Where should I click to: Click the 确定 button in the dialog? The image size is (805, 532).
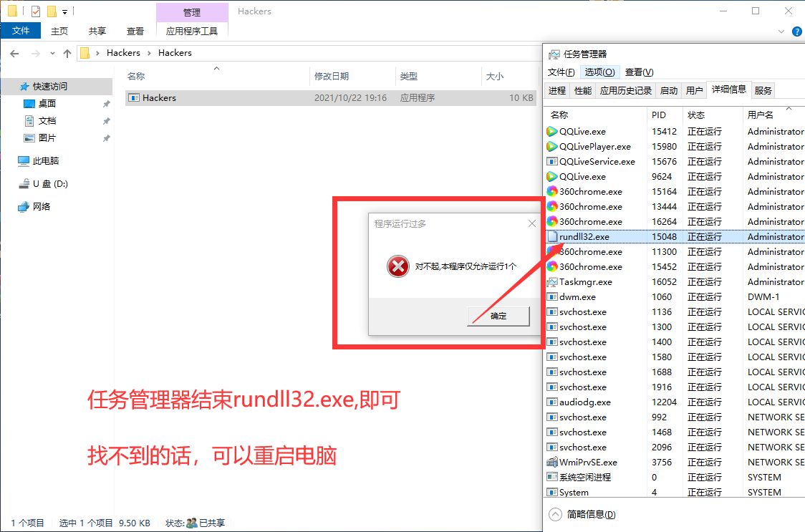coord(498,316)
